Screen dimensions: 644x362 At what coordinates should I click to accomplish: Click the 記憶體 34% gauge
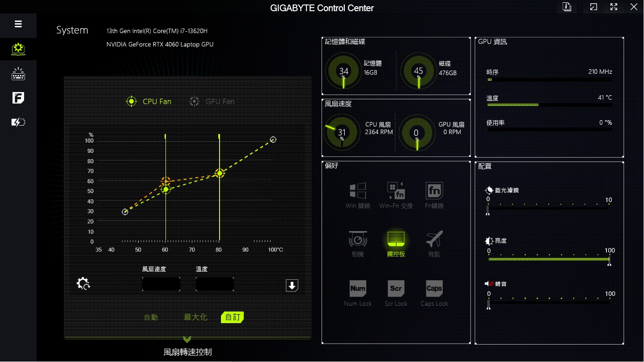point(343,71)
